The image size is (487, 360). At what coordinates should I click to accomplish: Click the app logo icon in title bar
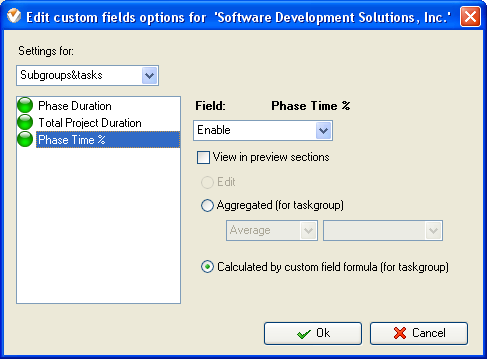(14, 16)
